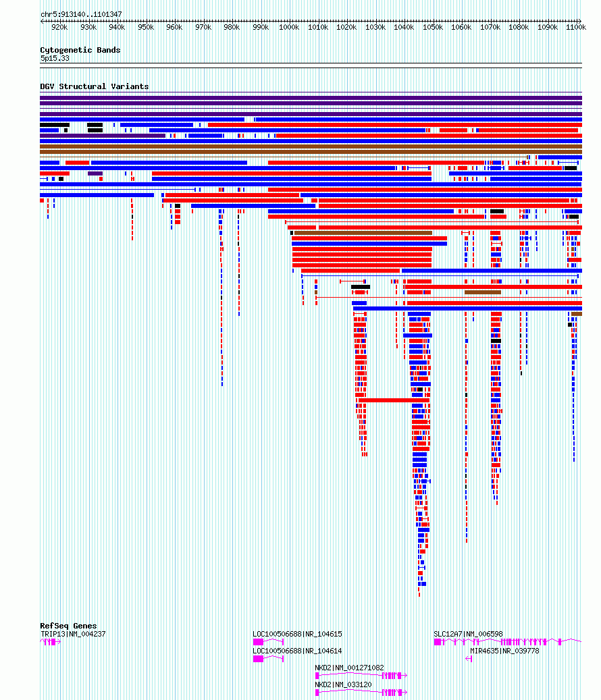Click the brown variant bar between 1060k and 1075k

(x=483, y=292)
